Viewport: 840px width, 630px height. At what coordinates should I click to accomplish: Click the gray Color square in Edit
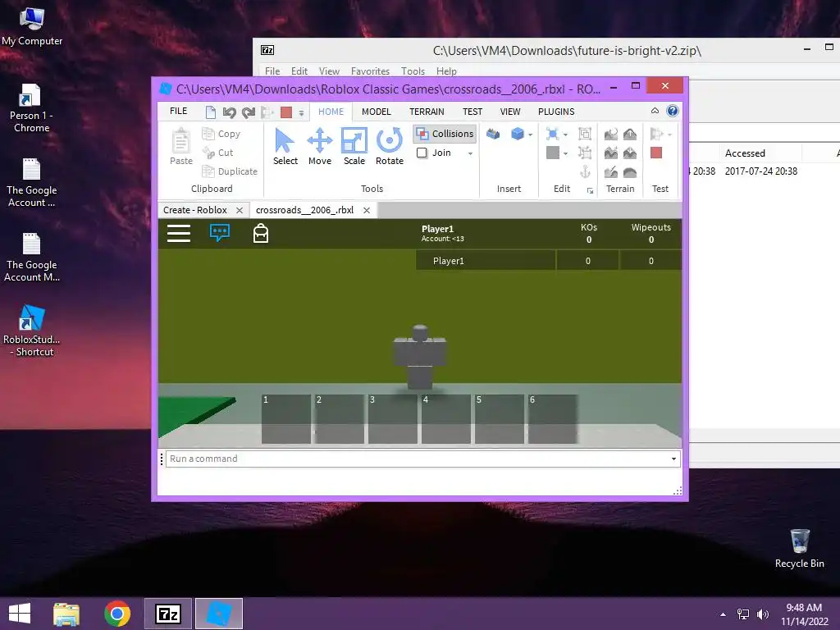pyautogui.click(x=552, y=153)
